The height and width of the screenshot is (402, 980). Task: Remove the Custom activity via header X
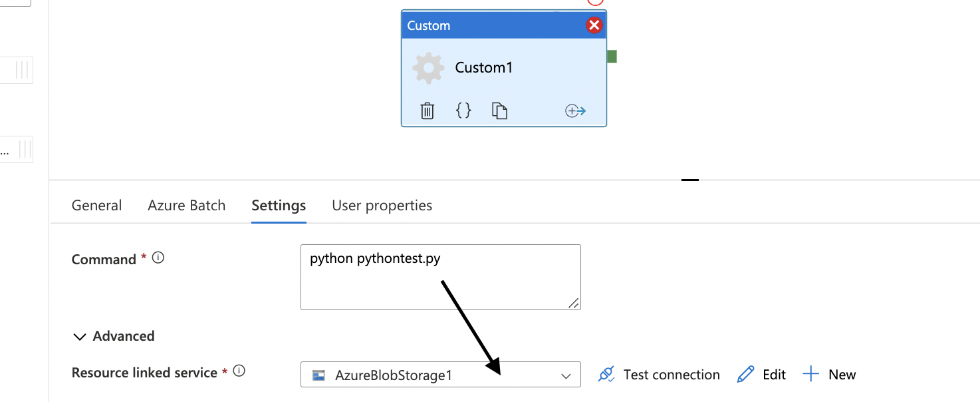(593, 25)
